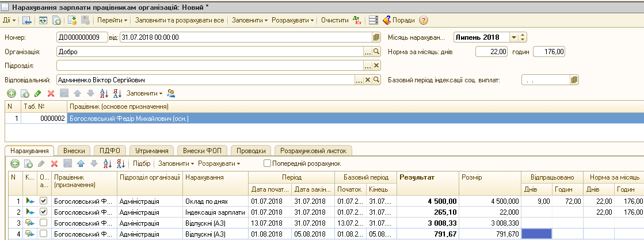
Task: Open Заповнити dropdown in Нарахування tab
Action: point(176,163)
